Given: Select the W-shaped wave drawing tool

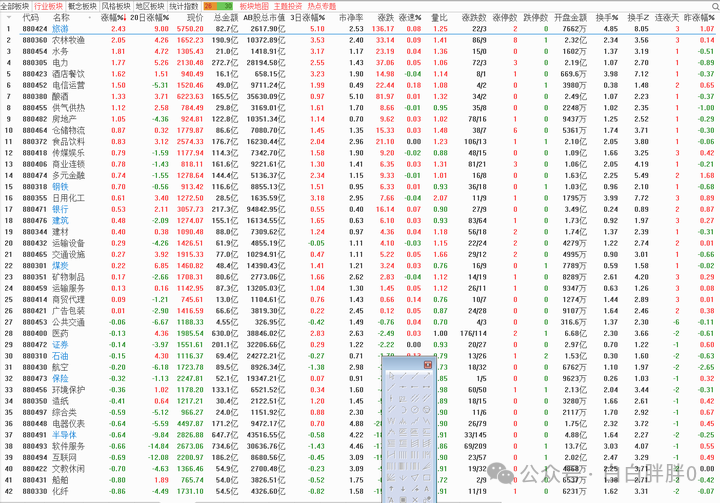Looking at the screenshot, I should [391, 421].
